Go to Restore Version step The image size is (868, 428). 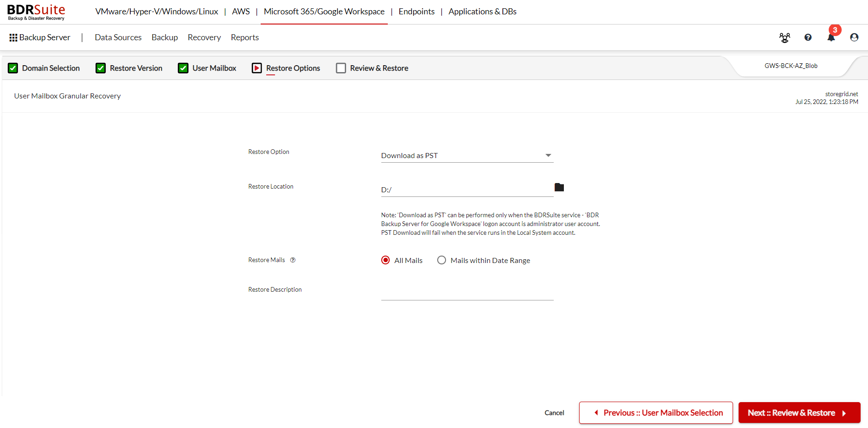point(136,68)
